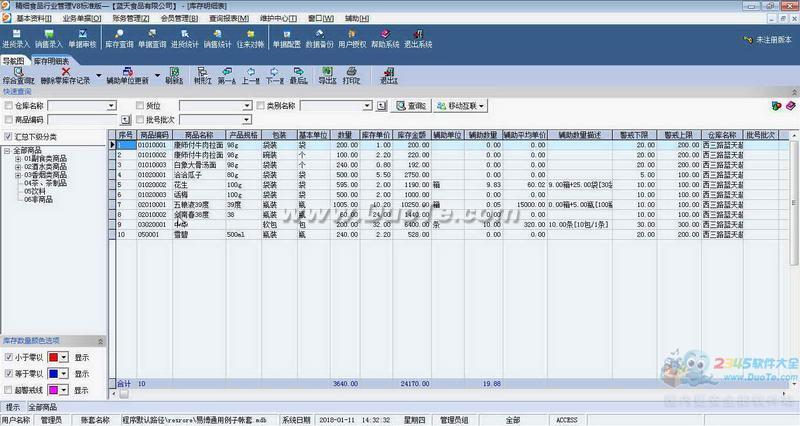Go to previous record with 上一

(251, 76)
